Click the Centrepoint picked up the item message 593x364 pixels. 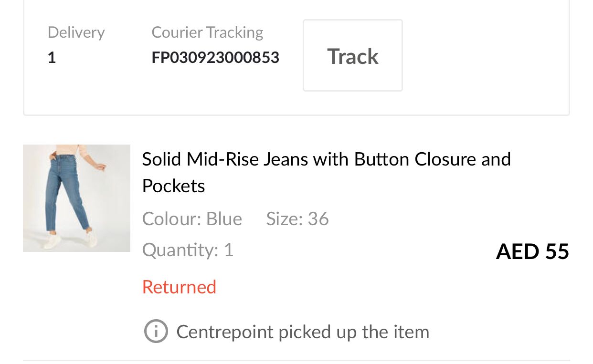click(303, 332)
